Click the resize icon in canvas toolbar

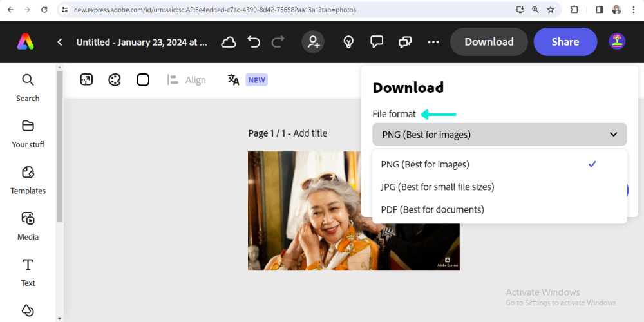tap(86, 80)
